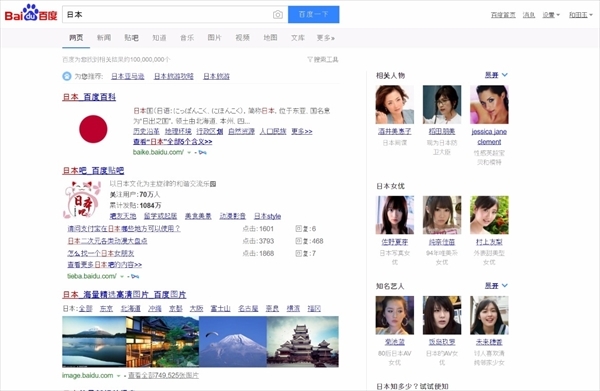Click the Japanese flag thumbnail
This screenshot has width=600, height=391.
(x=93, y=129)
